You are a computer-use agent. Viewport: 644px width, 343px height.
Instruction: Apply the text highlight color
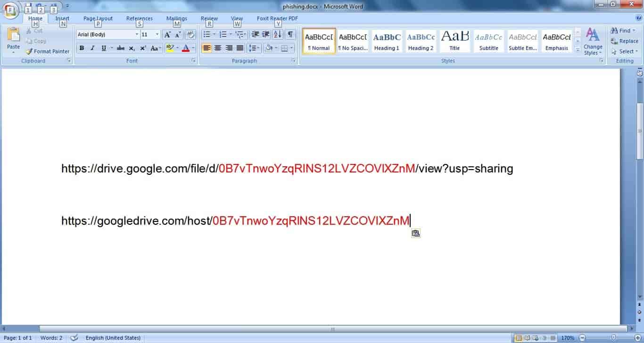(x=170, y=48)
